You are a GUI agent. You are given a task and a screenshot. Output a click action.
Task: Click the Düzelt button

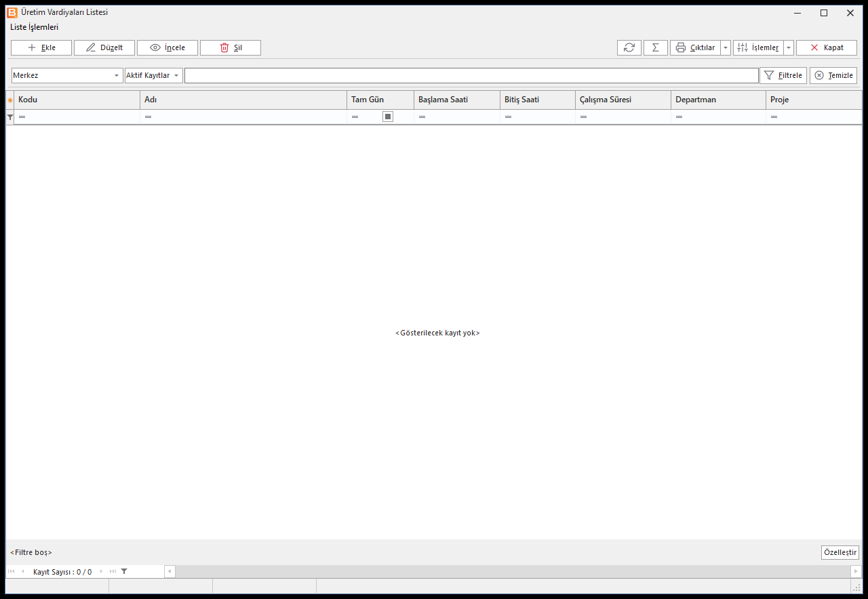point(104,47)
